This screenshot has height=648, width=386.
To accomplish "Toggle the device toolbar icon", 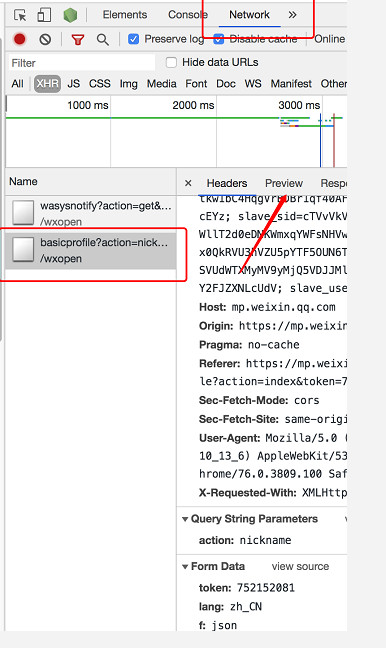I will pos(44,15).
